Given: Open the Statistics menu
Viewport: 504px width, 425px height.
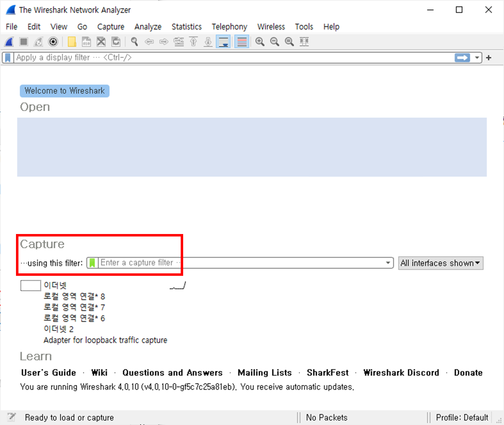Looking at the screenshot, I should [x=186, y=27].
